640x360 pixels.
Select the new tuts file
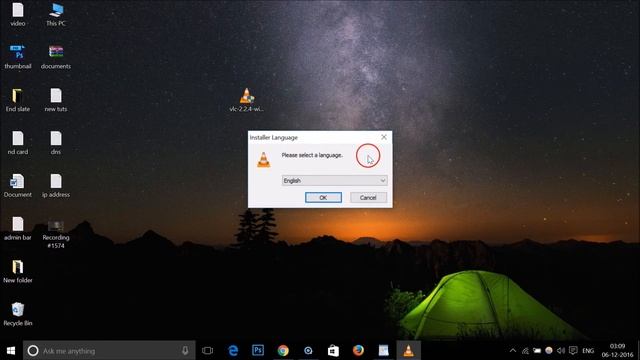point(56,100)
